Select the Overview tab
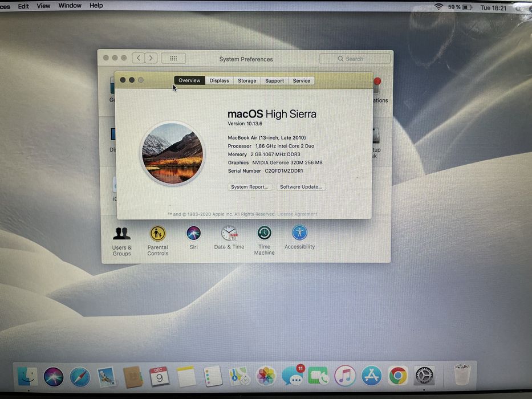Viewport: 532px width, 399px height. pyautogui.click(x=190, y=80)
